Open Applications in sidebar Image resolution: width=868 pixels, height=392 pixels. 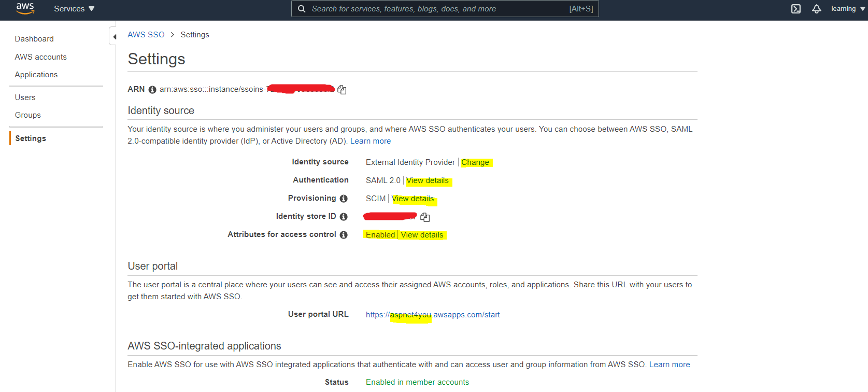pos(36,75)
